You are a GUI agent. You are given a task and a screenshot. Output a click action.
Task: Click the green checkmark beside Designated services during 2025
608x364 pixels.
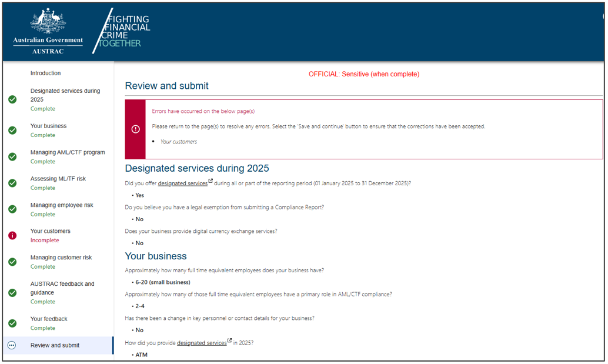pos(12,99)
